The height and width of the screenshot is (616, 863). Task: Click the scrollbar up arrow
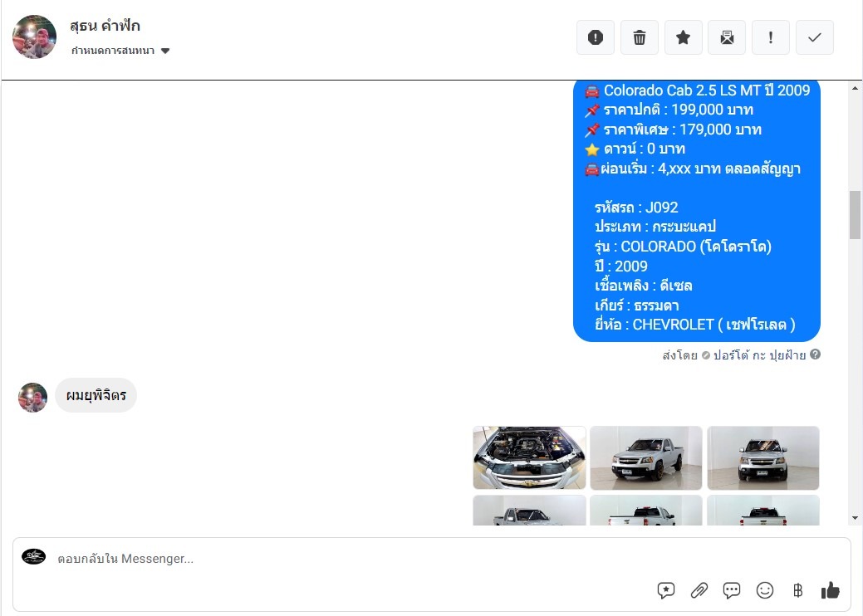(x=855, y=87)
